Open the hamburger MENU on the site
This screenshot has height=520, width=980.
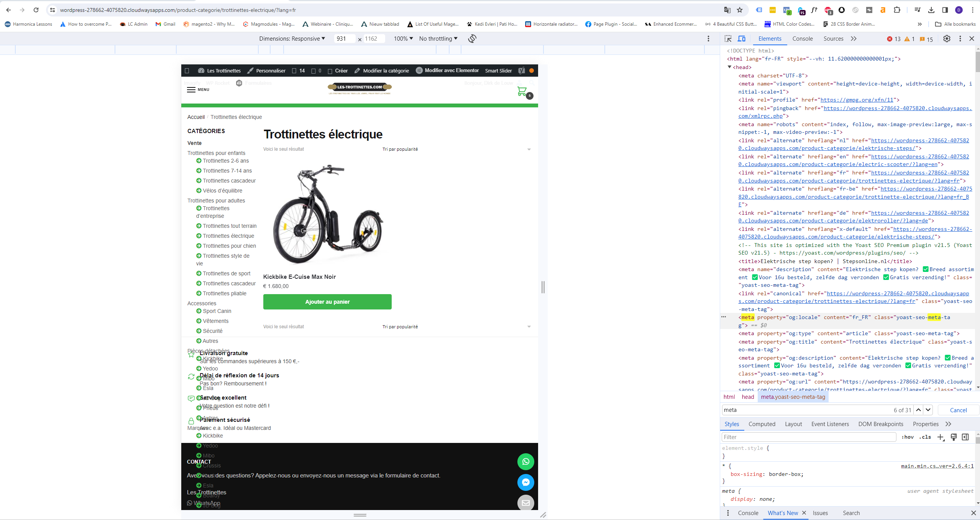click(x=198, y=90)
